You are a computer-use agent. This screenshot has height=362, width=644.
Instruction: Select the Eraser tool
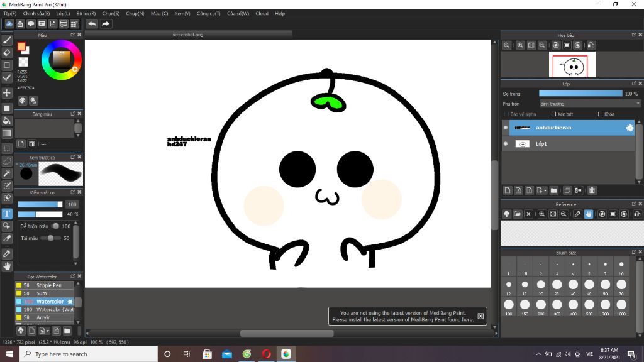coord(7,52)
